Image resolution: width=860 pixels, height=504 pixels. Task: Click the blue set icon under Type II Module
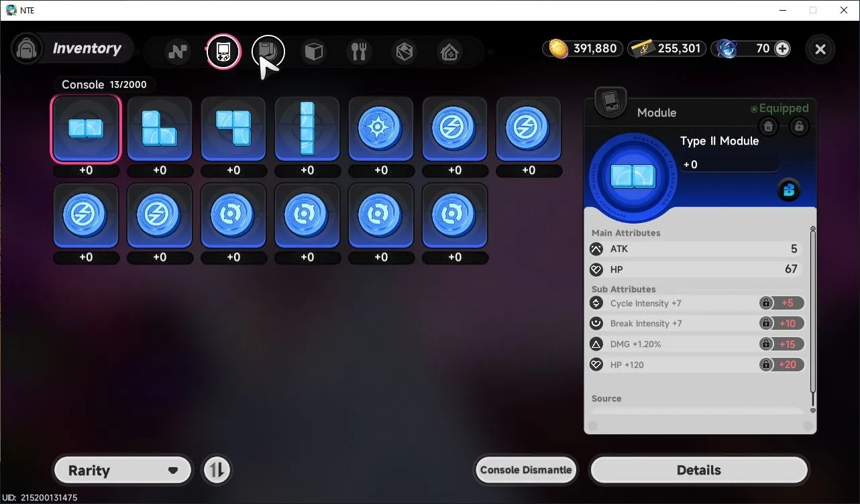789,190
